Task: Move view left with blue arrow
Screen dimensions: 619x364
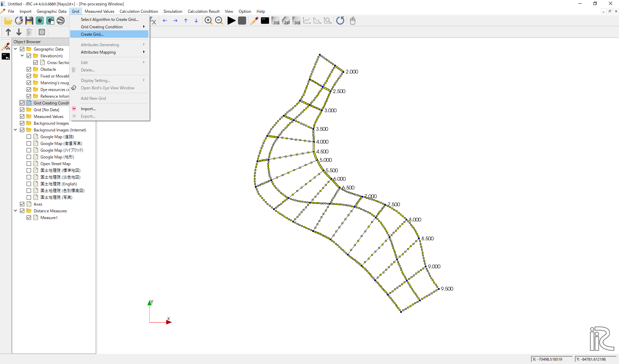Action: click(165, 21)
